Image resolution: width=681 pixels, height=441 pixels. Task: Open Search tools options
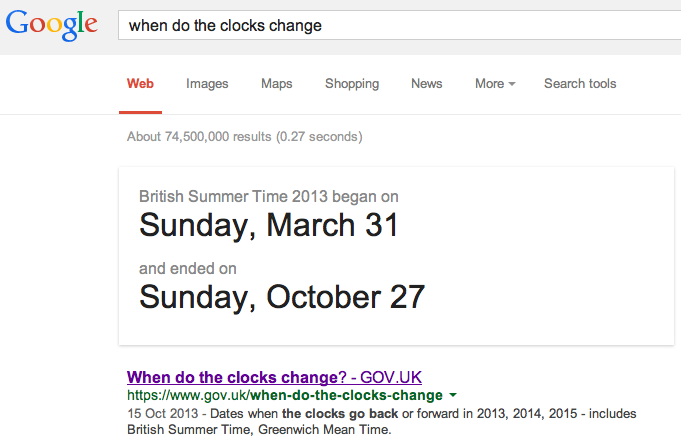pyautogui.click(x=580, y=83)
